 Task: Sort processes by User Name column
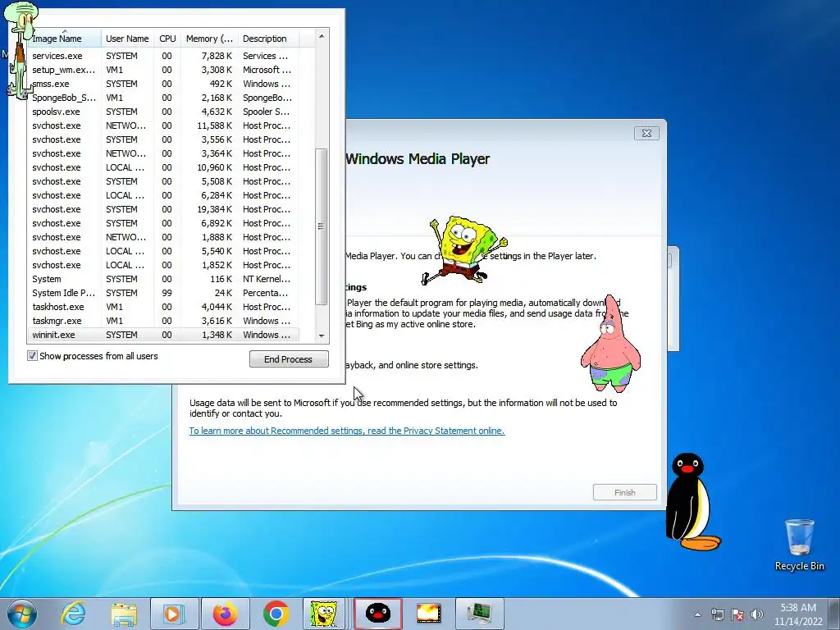coord(127,39)
